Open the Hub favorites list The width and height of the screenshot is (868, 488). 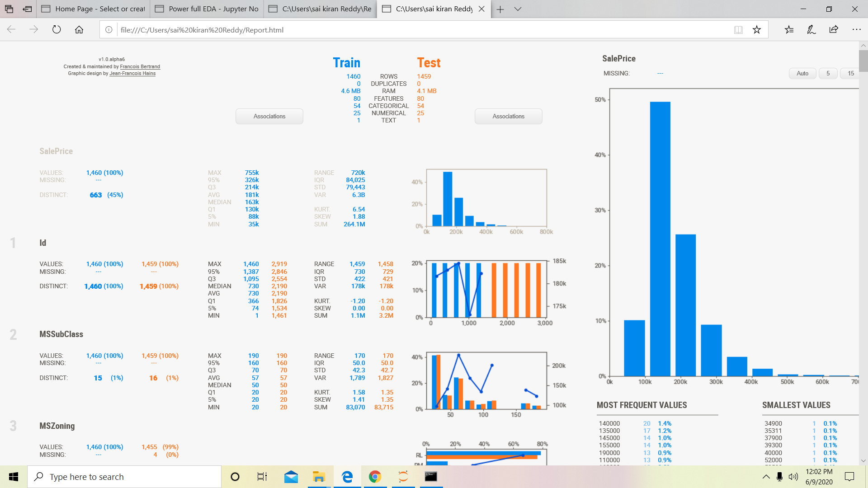tap(789, 29)
